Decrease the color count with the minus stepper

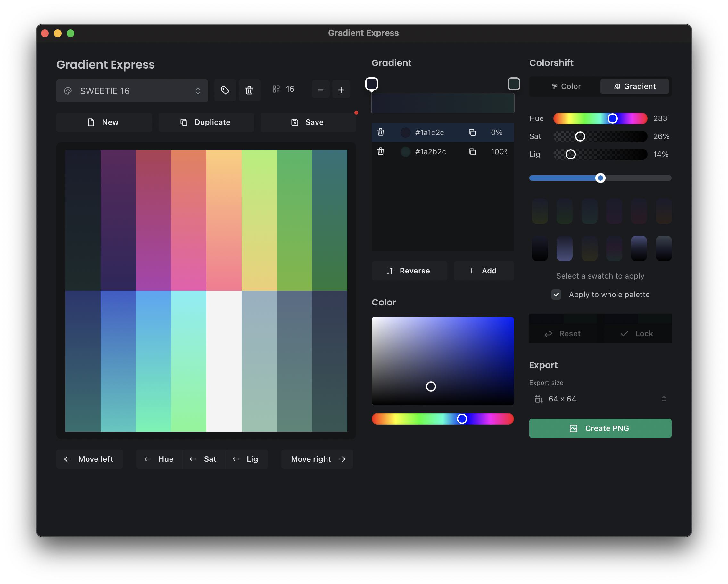pos(320,89)
